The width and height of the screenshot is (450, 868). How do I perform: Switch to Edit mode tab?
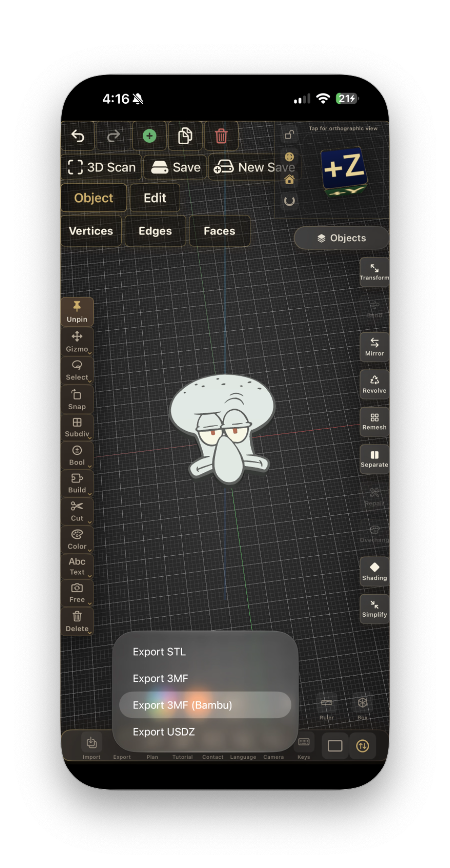click(155, 198)
